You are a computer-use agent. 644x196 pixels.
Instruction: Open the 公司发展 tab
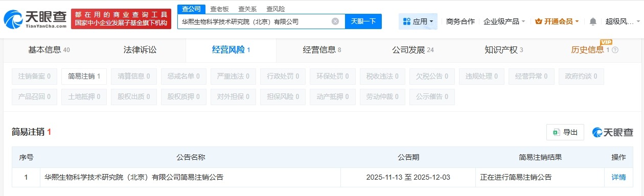(x=413, y=50)
